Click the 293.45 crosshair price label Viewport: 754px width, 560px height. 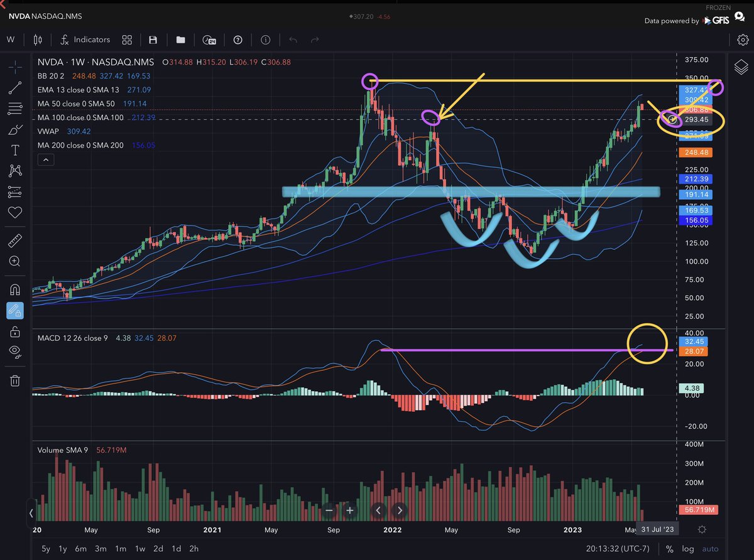697,119
